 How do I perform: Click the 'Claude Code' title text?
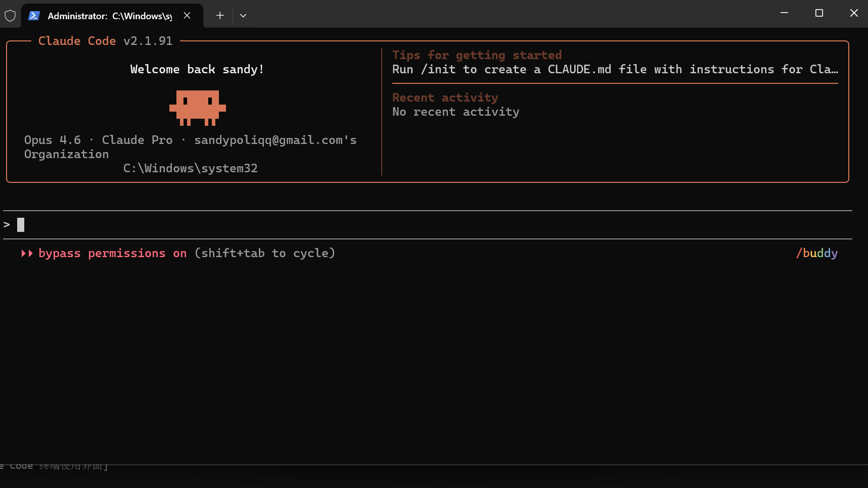click(x=77, y=41)
